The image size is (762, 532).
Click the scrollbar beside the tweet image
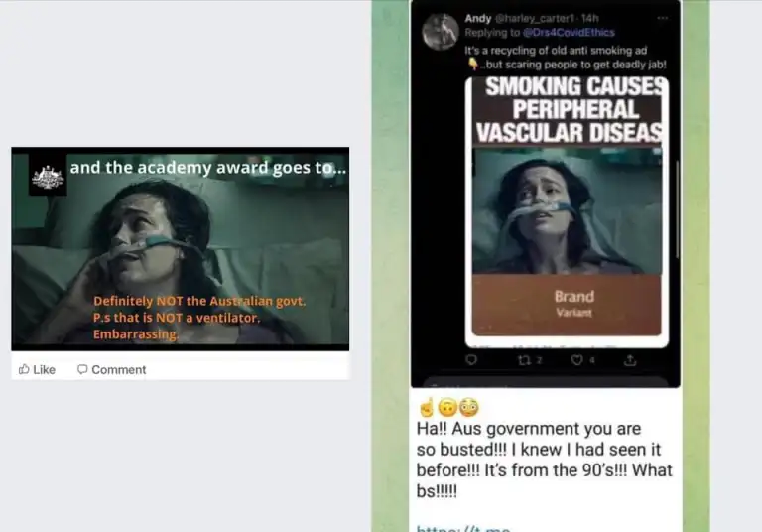click(677, 209)
